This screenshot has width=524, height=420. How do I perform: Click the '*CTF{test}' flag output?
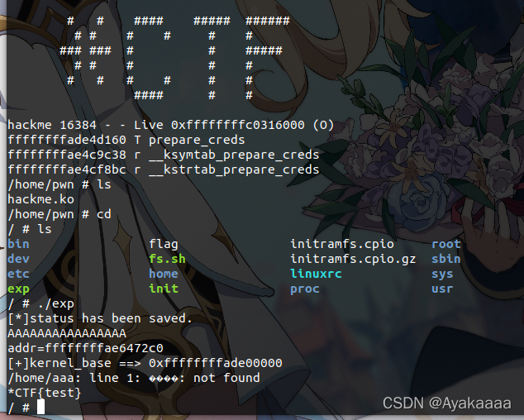pos(45,393)
